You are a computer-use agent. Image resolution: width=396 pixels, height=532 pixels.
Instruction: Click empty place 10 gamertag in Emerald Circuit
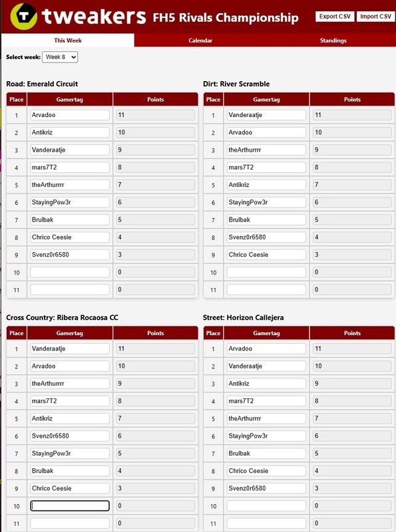pyautogui.click(x=70, y=272)
